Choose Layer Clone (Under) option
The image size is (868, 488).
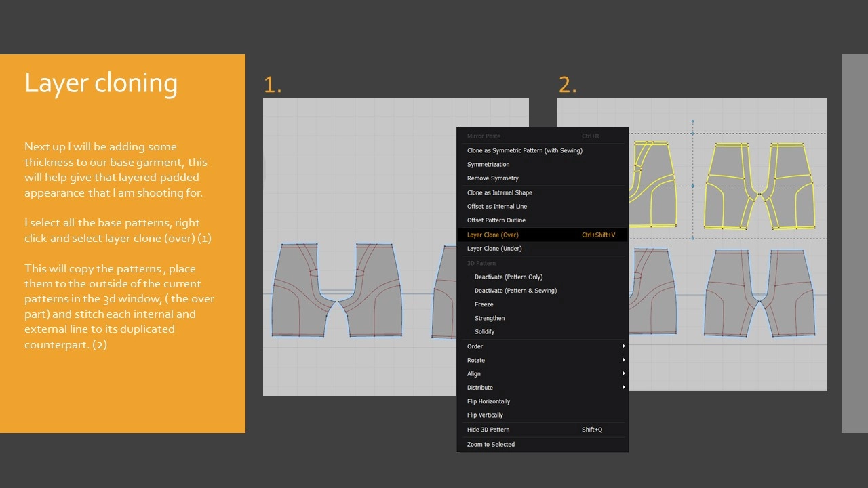494,249
